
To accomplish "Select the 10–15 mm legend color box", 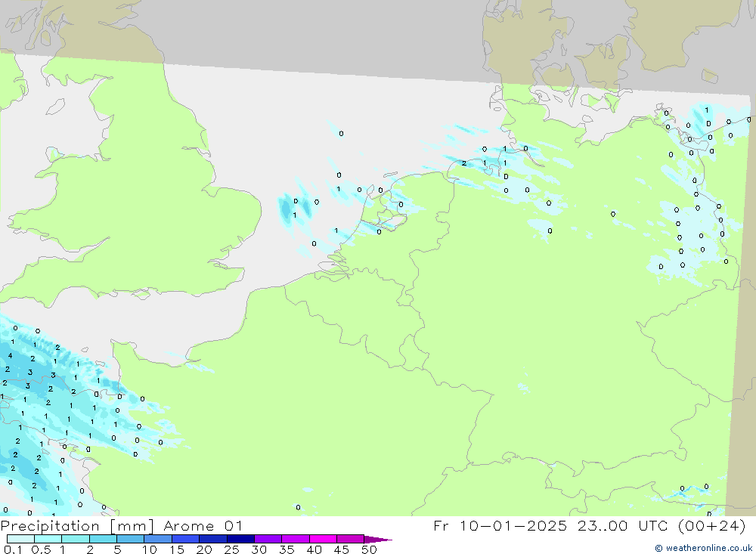I will (158, 539).
